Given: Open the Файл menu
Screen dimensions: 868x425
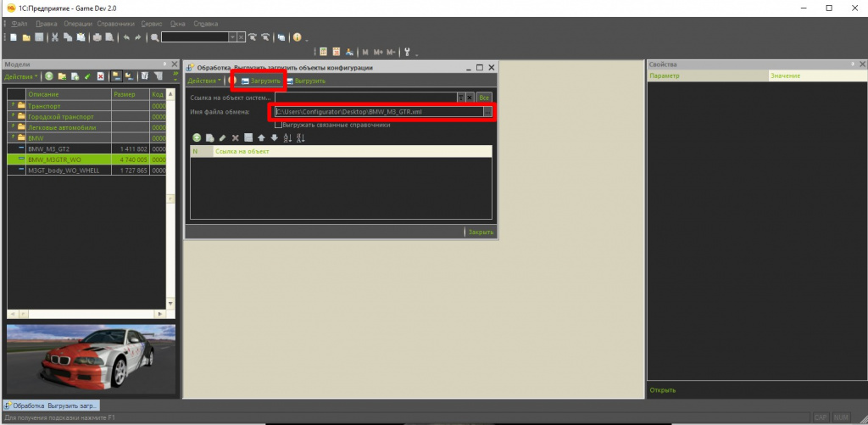Looking at the screenshot, I should (19, 24).
